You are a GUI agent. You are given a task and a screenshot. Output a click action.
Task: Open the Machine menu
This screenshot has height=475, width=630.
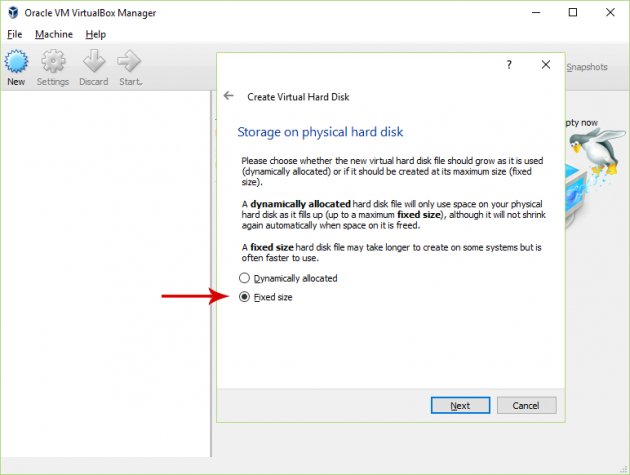pyautogui.click(x=53, y=34)
